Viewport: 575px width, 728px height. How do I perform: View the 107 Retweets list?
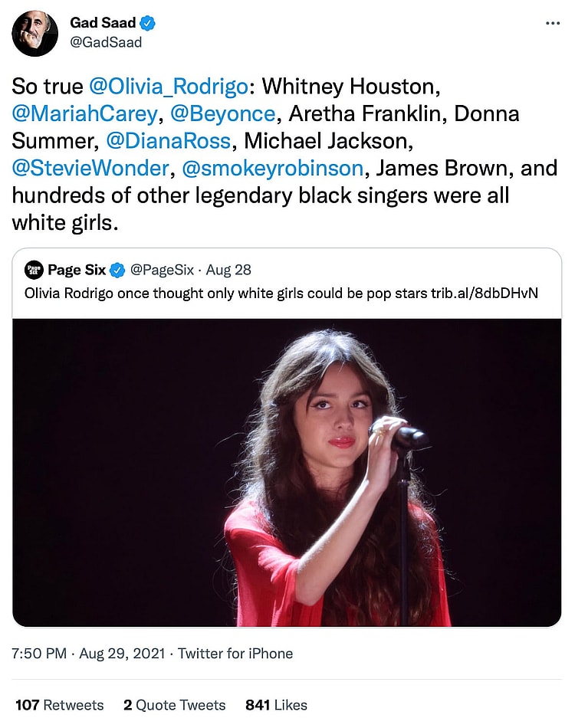(59, 705)
